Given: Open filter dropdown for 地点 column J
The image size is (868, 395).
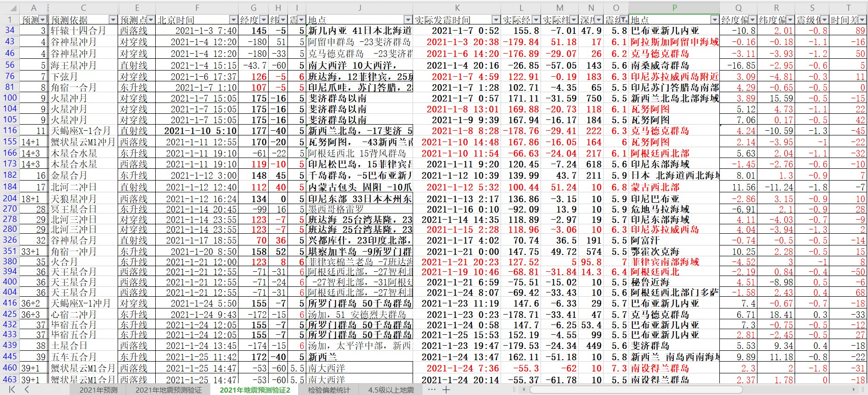Looking at the screenshot, I should coord(408,20).
